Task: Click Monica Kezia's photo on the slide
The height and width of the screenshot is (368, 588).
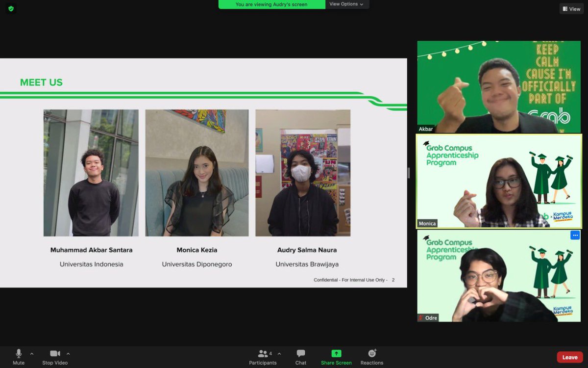Action: [x=197, y=173]
